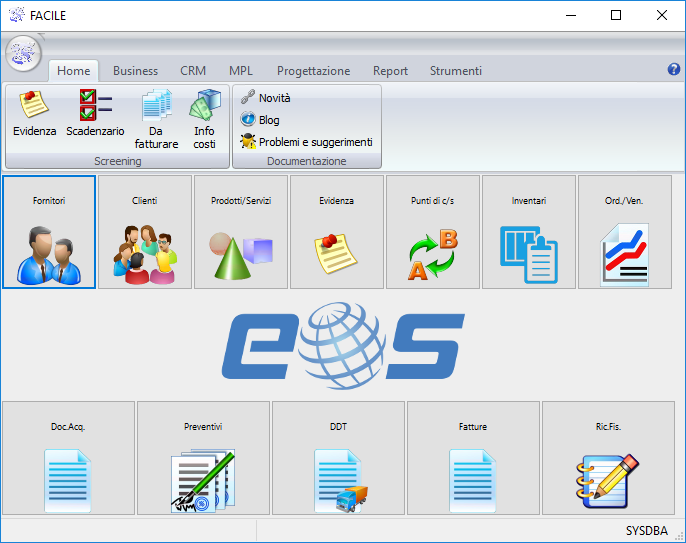Screen dimensions: 686x543
Task: Open the Fornitori tile
Action: tap(49, 232)
